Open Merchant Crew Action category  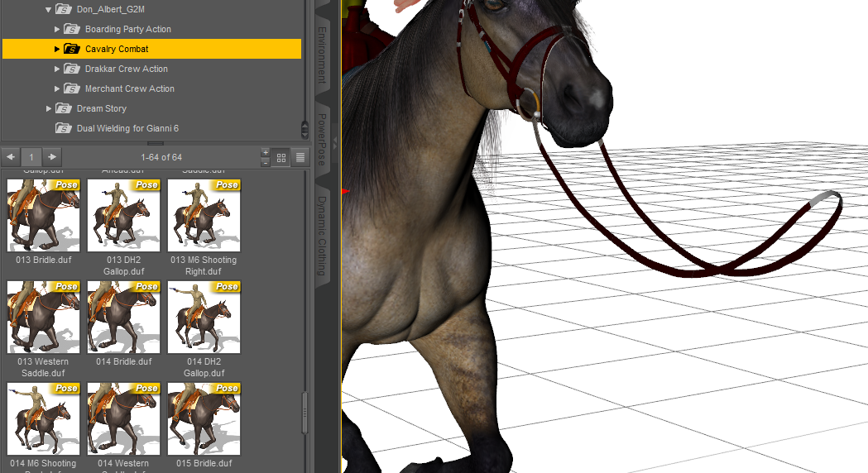(130, 89)
